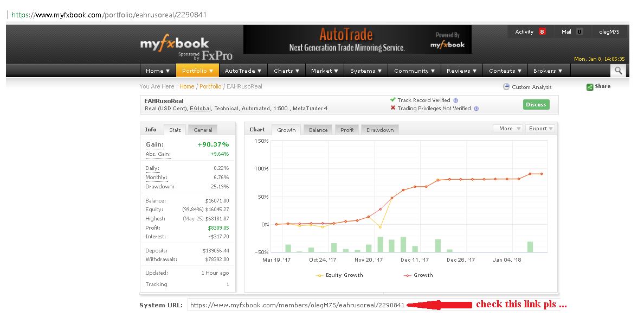Screen dimensions: 644x329
Task: Follow the Portfolio breadcrumb link
Action: point(210,86)
